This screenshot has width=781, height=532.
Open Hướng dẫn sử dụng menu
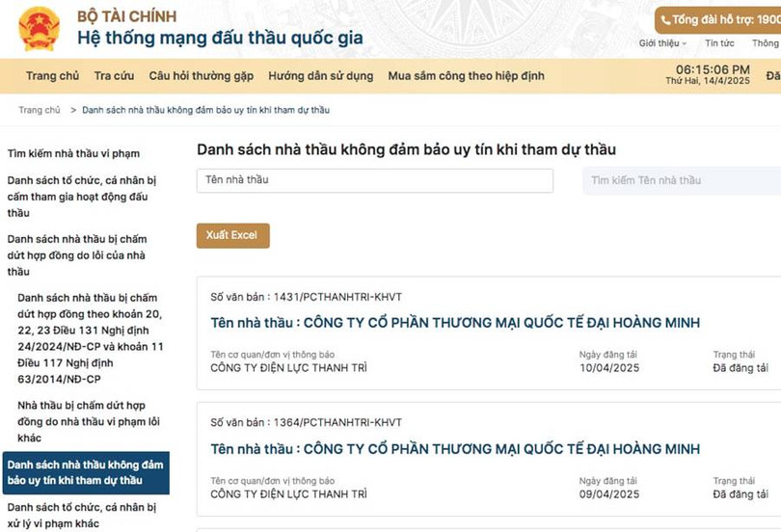coord(320,76)
